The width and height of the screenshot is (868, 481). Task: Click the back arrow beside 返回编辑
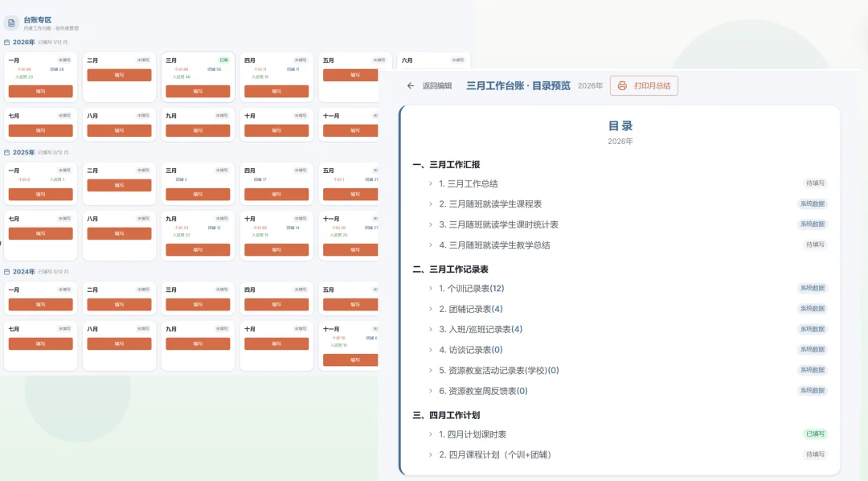pos(410,85)
